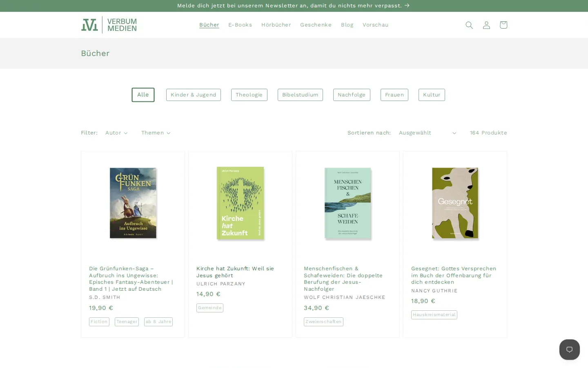Open the Hörbücher navigation item

[276, 25]
